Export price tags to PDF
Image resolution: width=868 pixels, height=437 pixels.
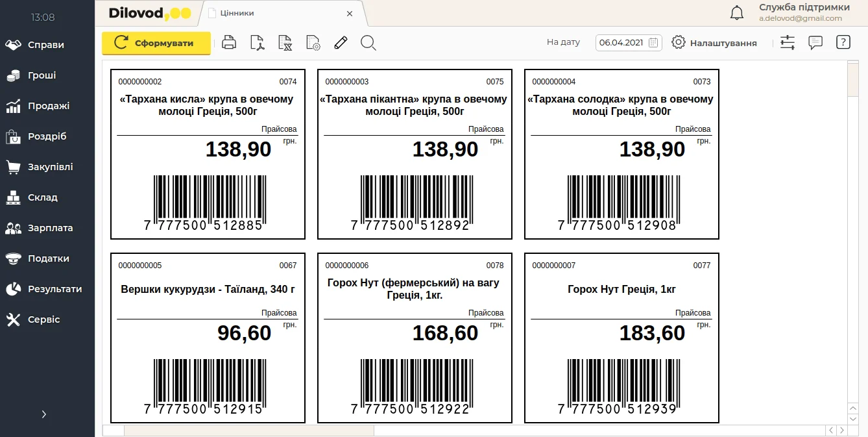pyautogui.click(x=258, y=43)
